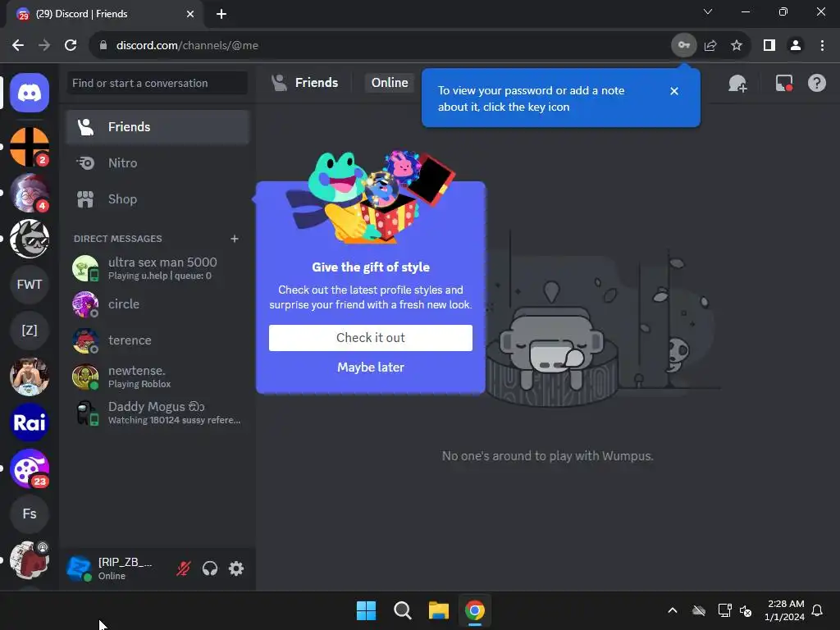This screenshot has height=630, width=840.
Task: Click the gift of style promo image
Action: [x=371, y=197]
